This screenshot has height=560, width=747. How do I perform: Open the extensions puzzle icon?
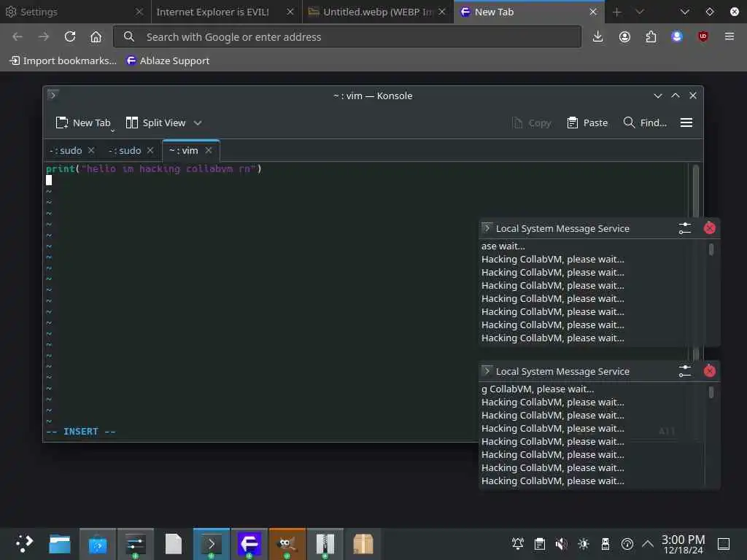651,36
